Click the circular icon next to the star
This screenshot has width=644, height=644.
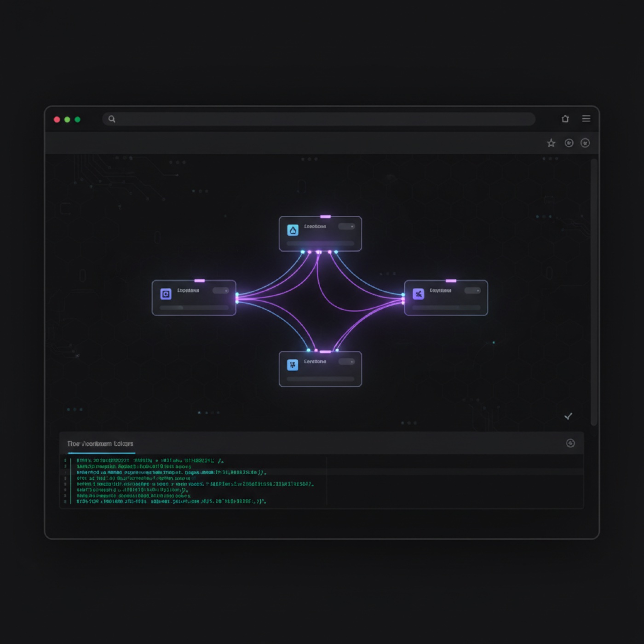click(569, 143)
